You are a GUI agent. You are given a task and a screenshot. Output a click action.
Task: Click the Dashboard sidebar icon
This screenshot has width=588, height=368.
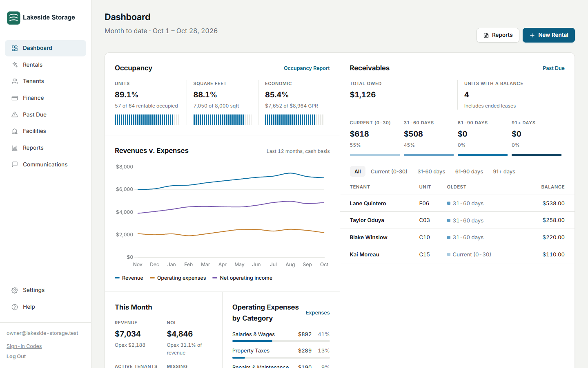pos(15,48)
